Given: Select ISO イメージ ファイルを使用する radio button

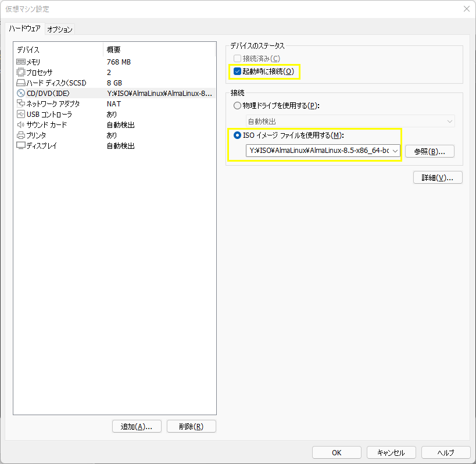Looking at the screenshot, I should pos(237,135).
